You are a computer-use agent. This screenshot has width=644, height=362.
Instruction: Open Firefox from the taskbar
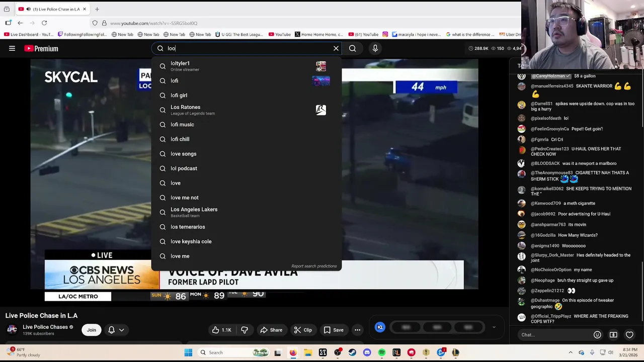[x=293, y=352]
